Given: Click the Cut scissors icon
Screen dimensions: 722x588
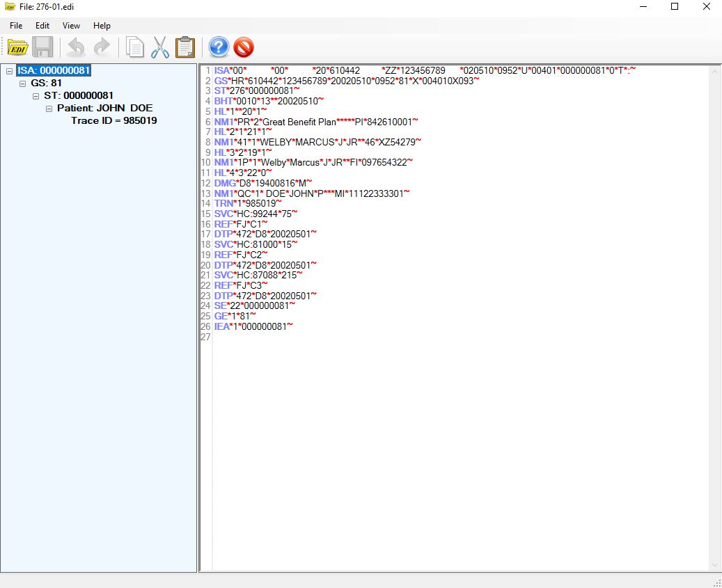Looking at the screenshot, I should pos(159,47).
